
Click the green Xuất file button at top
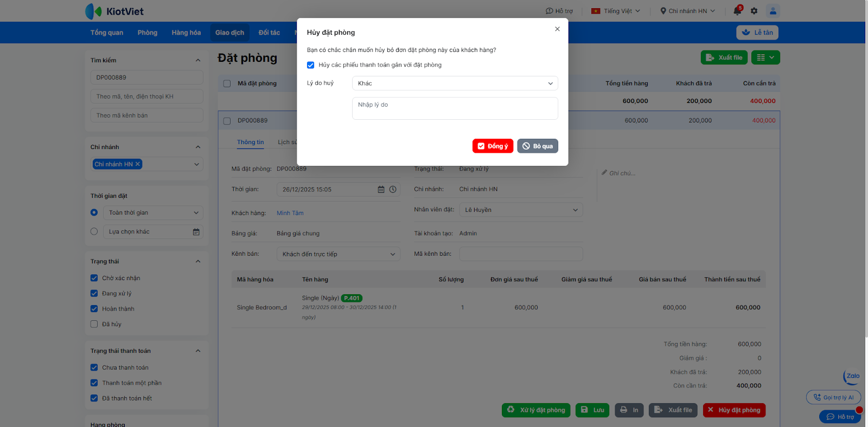point(724,57)
